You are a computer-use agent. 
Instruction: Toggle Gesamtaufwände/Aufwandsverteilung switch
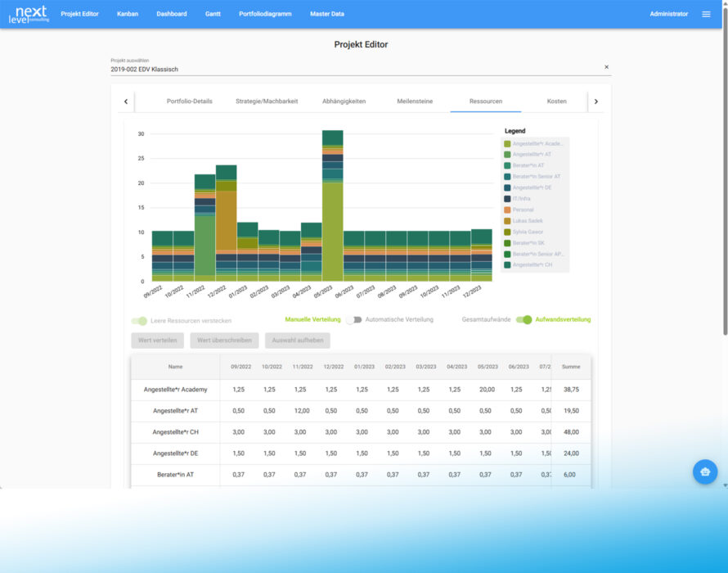coord(524,320)
